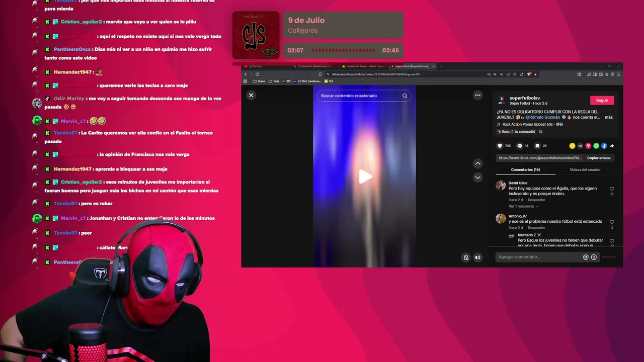
Task: Like Antonio_97's comment
Action: coord(612,222)
